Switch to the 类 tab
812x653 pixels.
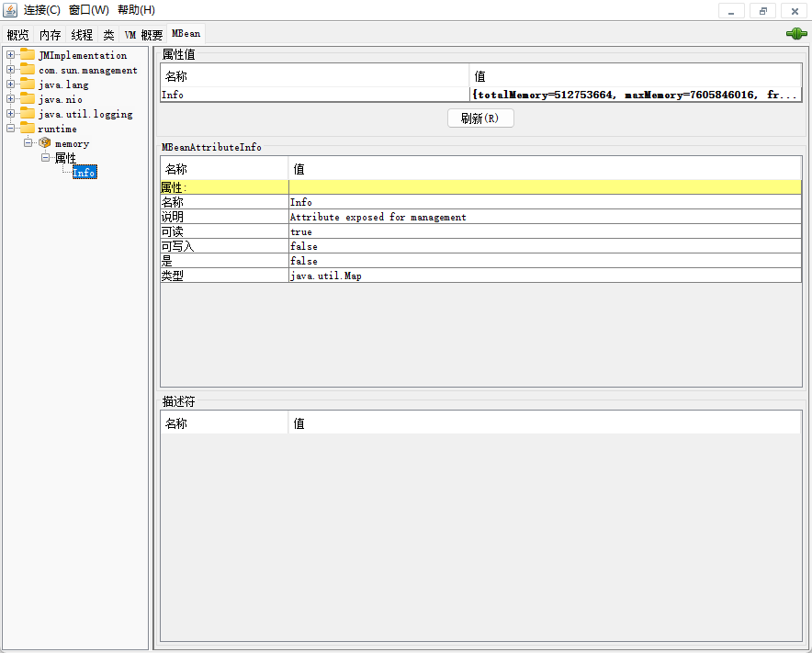(x=108, y=35)
